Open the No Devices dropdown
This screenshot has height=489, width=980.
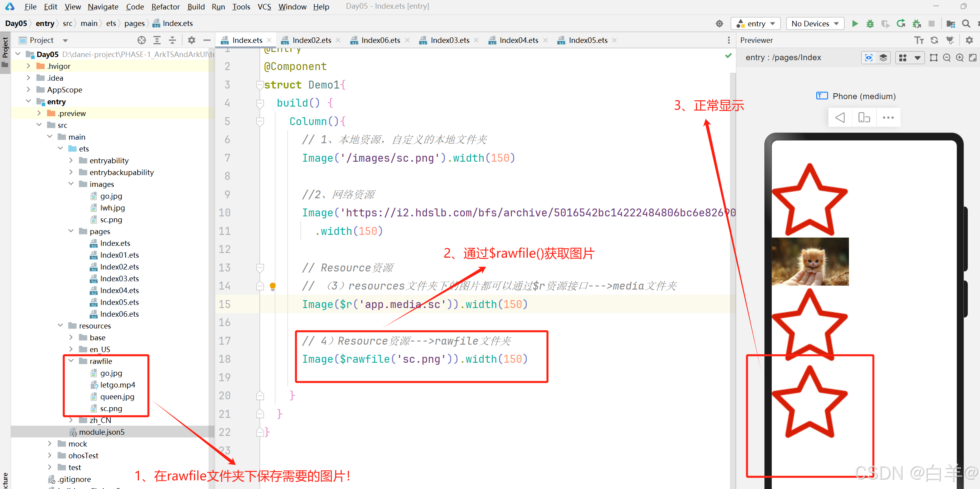click(x=814, y=24)
